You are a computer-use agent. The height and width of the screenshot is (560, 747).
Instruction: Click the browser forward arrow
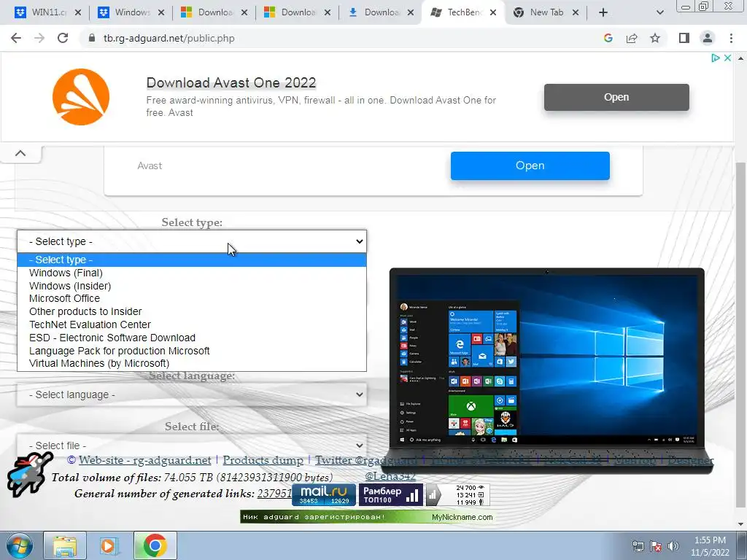tap(39, 38)
